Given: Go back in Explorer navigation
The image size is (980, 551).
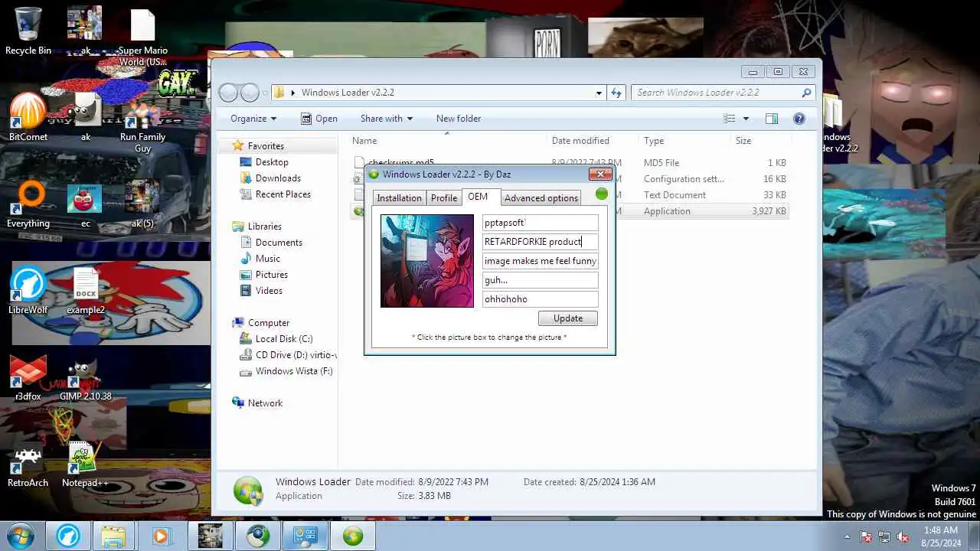Looking at the screenshot, I should point(228,93).
